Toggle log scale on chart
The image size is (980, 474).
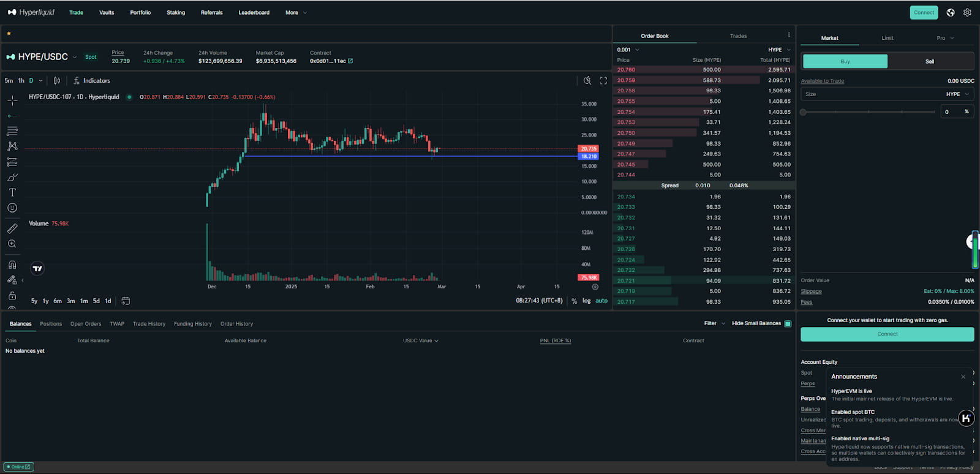point(586,301)
